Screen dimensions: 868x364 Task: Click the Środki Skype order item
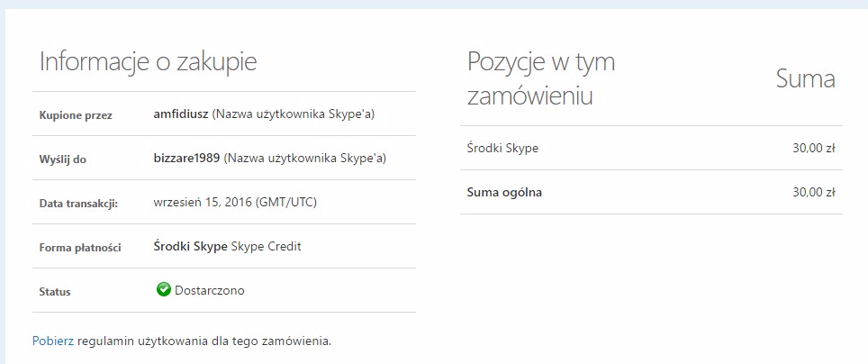tap(502, 148)
